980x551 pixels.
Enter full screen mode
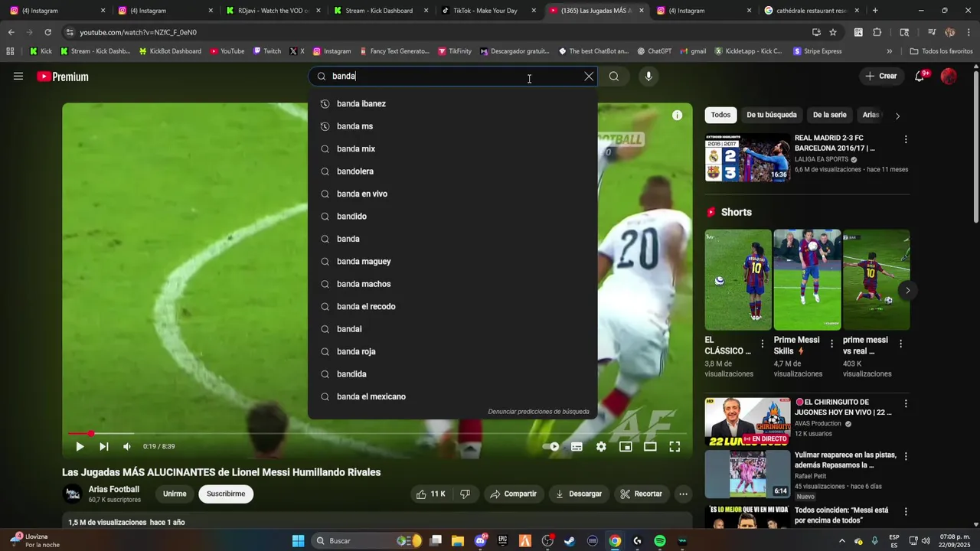[675, 447]
